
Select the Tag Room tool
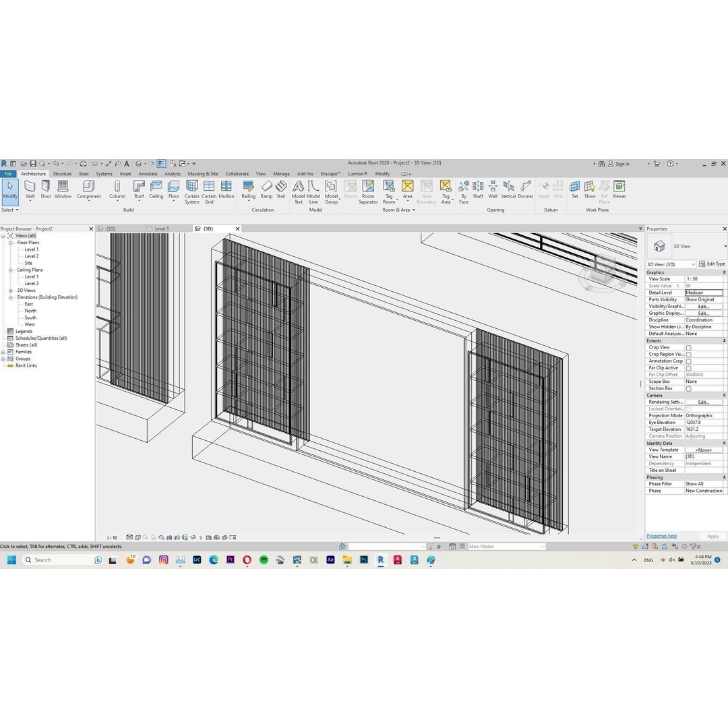[x=389, y=191]
